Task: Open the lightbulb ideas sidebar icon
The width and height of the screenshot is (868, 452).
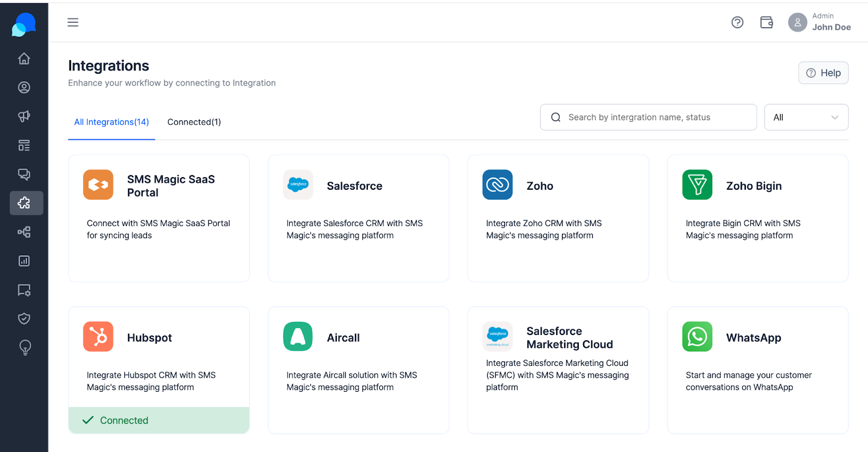Action: tap(25, 347)
